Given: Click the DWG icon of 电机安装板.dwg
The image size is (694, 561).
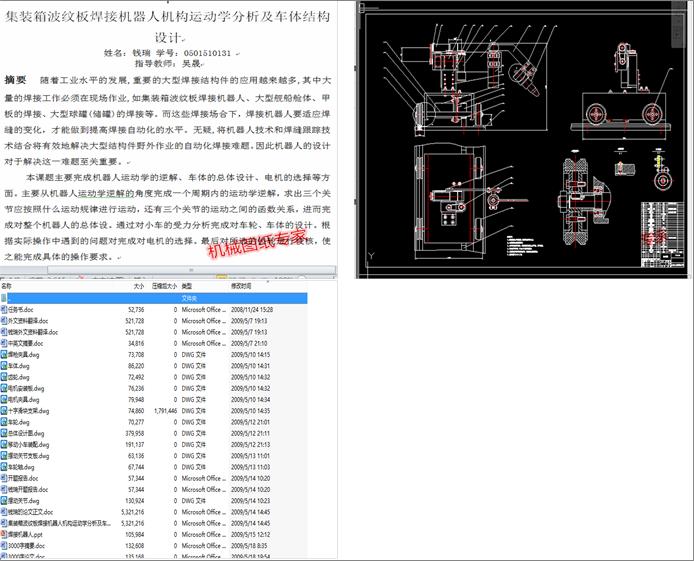Looking at the screenshot, I should tap(4, 388).
